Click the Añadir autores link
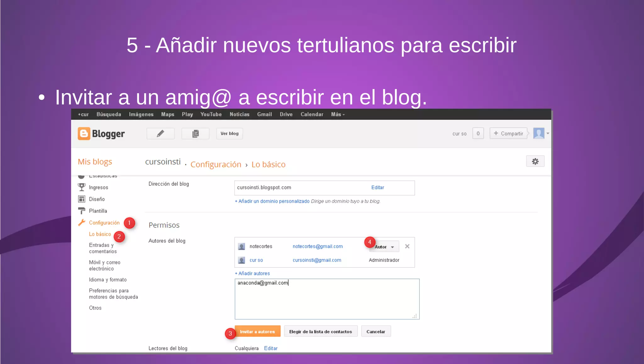 coord(253,273)
